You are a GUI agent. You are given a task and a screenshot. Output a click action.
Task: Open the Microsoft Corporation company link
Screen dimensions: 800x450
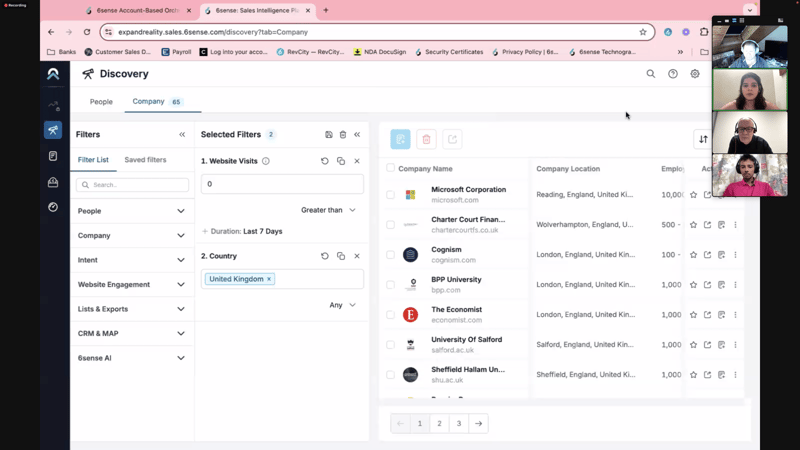pos(468,189)
